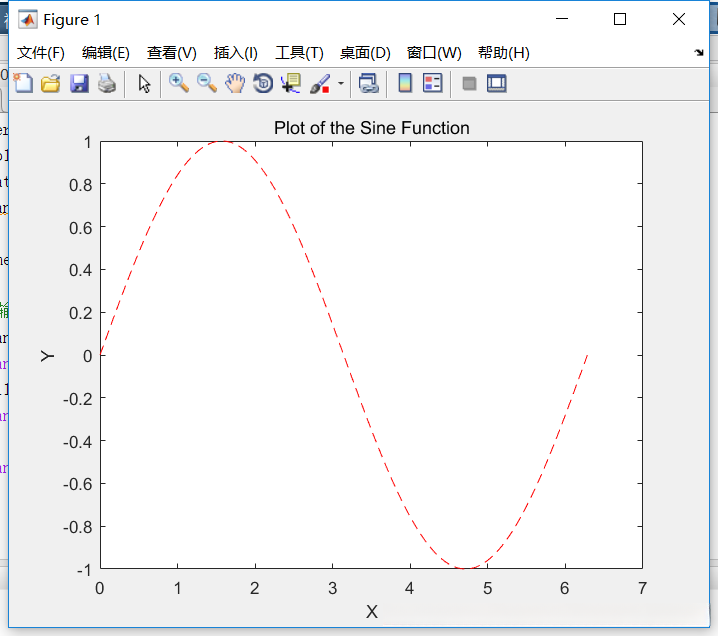This screenshot has width=718, height=636.
Task: Select the Zoom Out tool
Action: pos(207,84)
